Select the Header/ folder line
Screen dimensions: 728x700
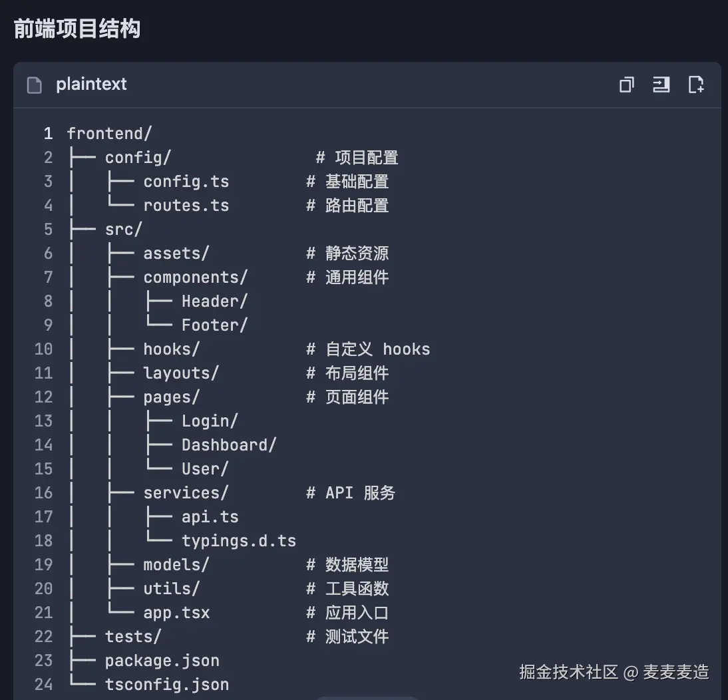tap(214, 301)
